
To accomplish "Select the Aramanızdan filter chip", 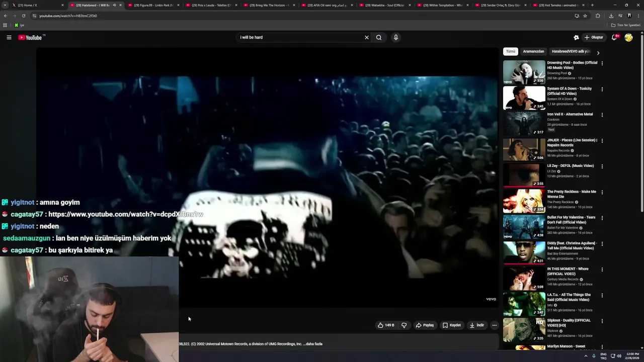I will tap(533, 51).
